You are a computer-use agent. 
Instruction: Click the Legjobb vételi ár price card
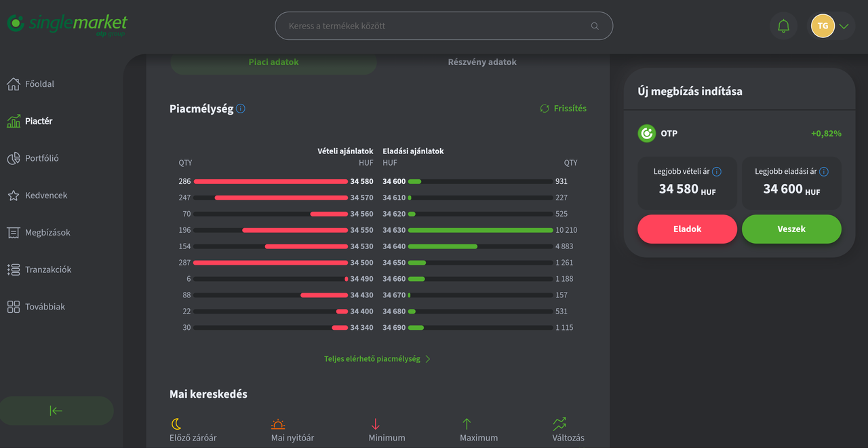point(687,183)
